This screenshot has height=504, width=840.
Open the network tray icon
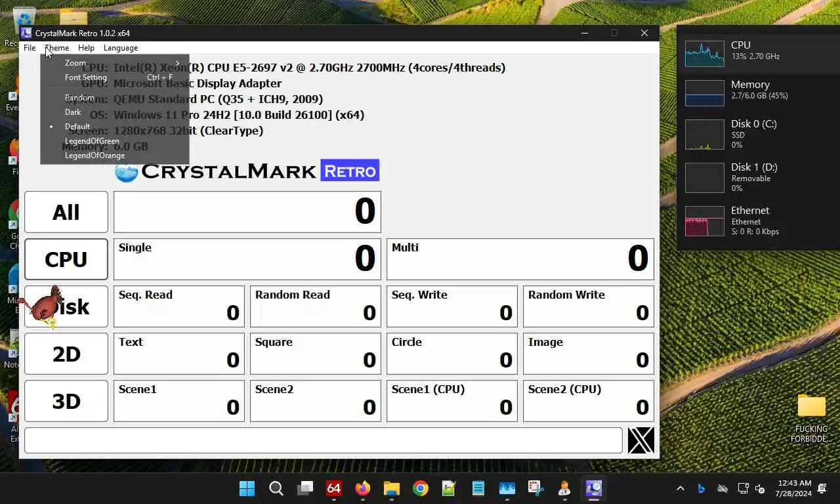(x=743, y=488)
